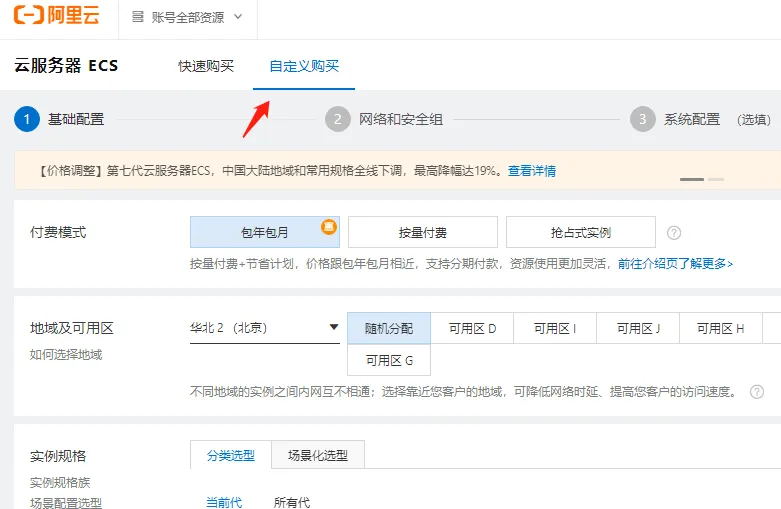Select 可用区 D
Viewport: 781px width, 509px height.
472,328
